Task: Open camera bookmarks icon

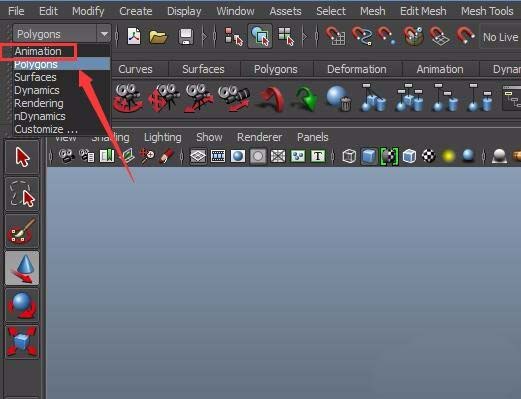Action: pyautogui.click(x=107, y=156)
